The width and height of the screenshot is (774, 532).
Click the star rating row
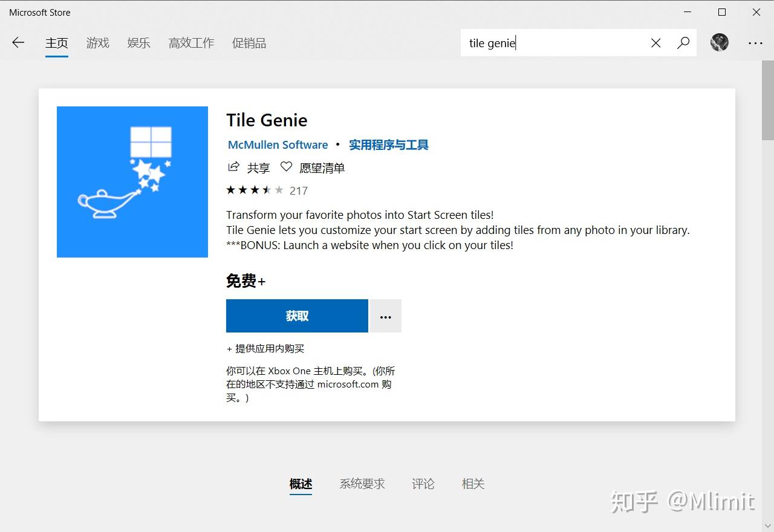255,190
